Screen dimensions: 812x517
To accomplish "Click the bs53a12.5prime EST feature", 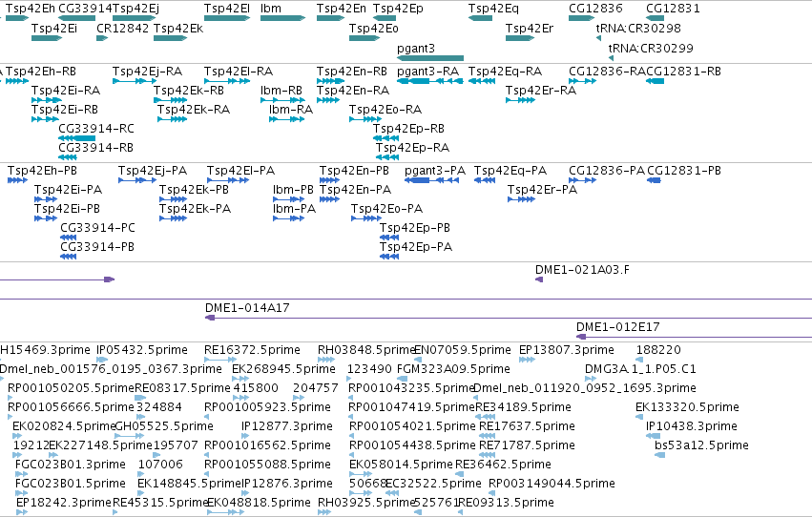I will pyautogui.click(x=659, y=455).
